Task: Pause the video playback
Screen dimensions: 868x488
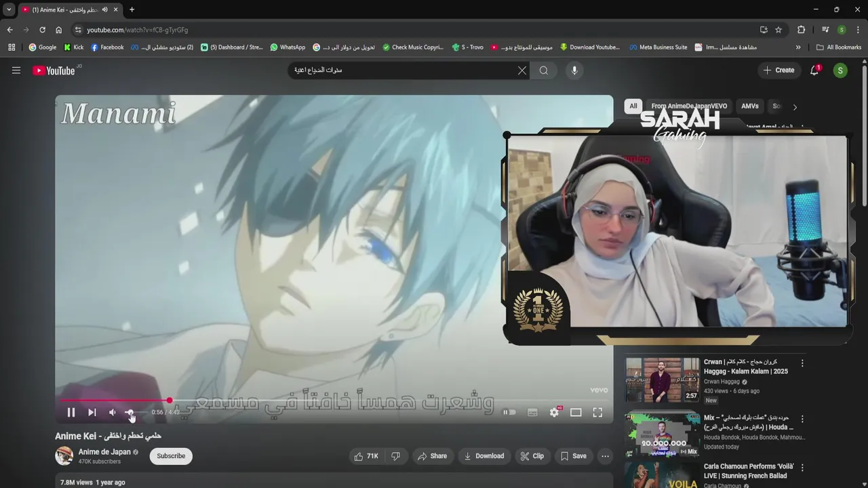Action: coord(71,412)
